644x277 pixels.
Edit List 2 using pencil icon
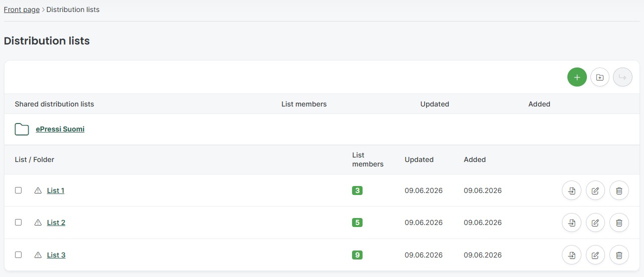(x=595, y=222)
